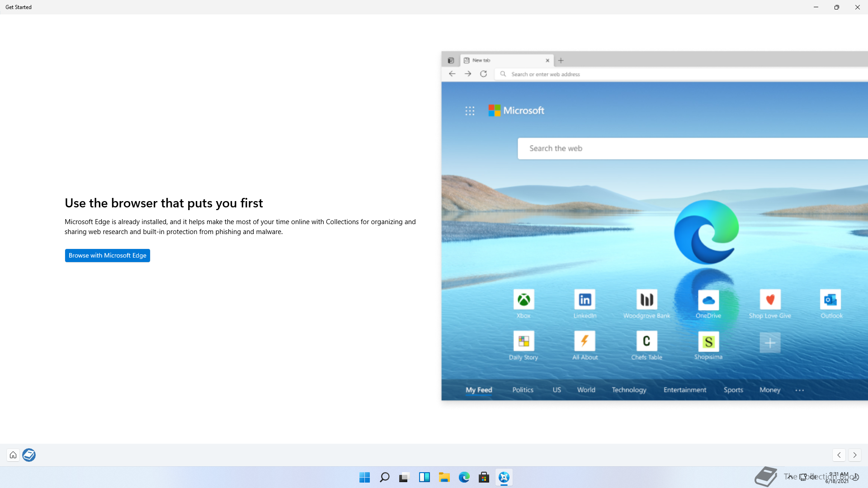
Task: Restore down the Get Started window
Action: pyautogui.click(x=836, y=7)
